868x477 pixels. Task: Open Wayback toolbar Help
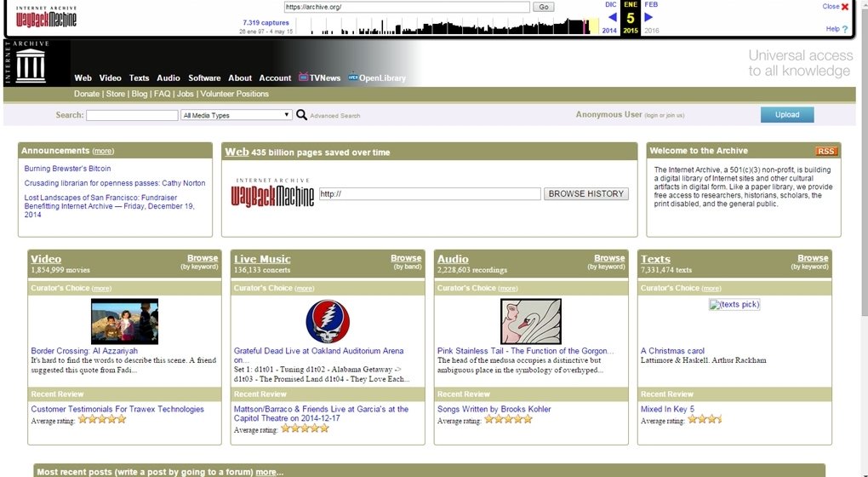pos(837,29)
